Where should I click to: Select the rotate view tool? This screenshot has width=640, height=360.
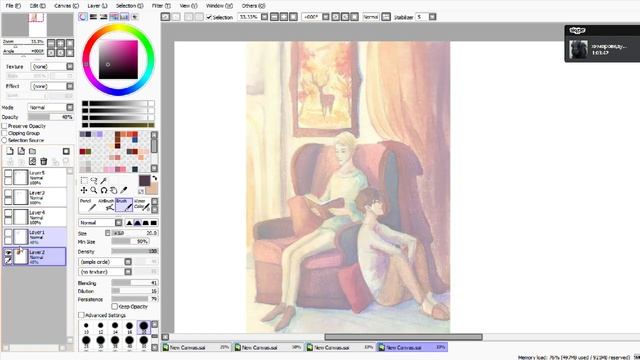tap(104, 190)
